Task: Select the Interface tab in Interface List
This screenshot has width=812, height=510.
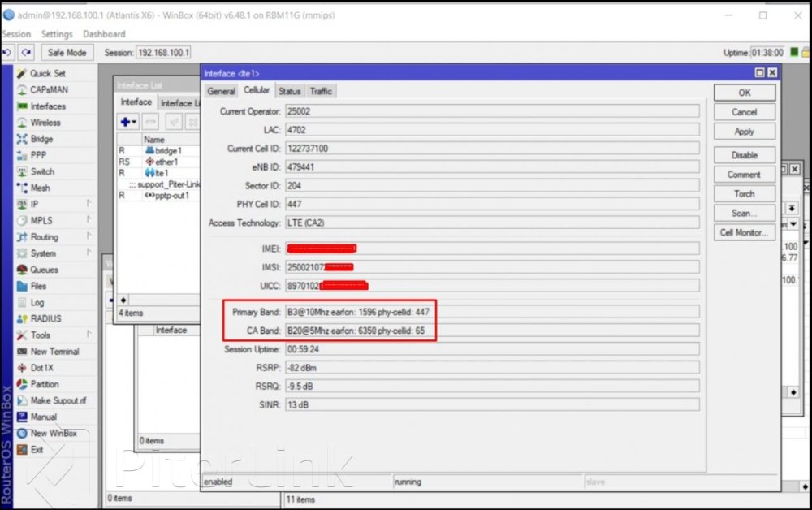Action: coord(136,102)
